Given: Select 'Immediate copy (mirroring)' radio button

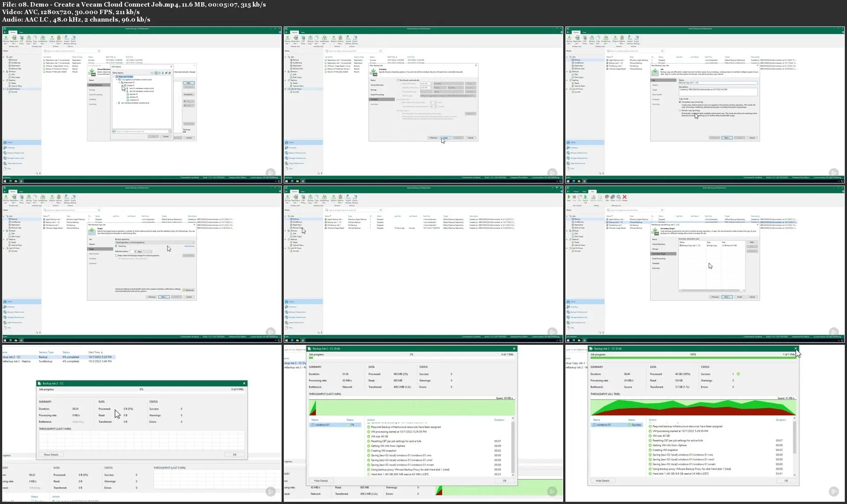Looking at the screenshot, I should 680,102.
